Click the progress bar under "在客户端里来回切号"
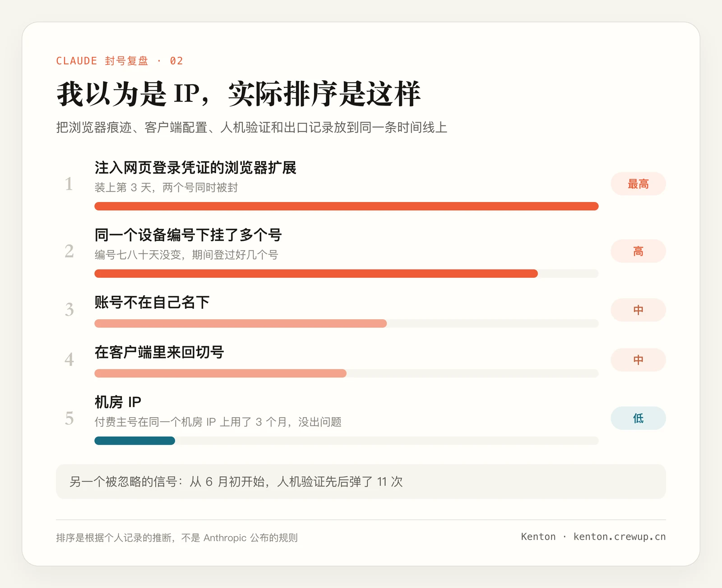This screenshot has height=588, width=722. 347,373
